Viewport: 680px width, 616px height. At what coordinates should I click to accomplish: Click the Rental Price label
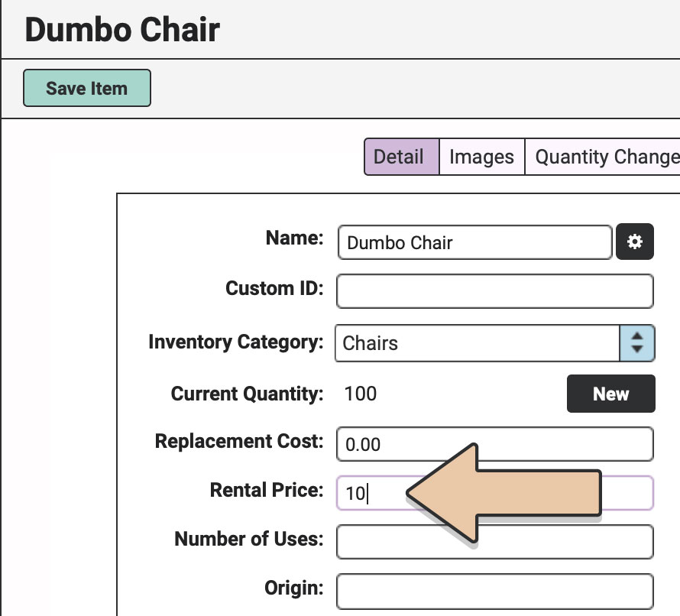(267, 490)
